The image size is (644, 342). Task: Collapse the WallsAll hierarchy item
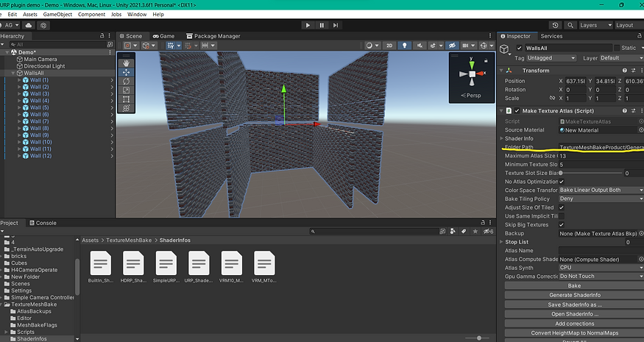13,73
